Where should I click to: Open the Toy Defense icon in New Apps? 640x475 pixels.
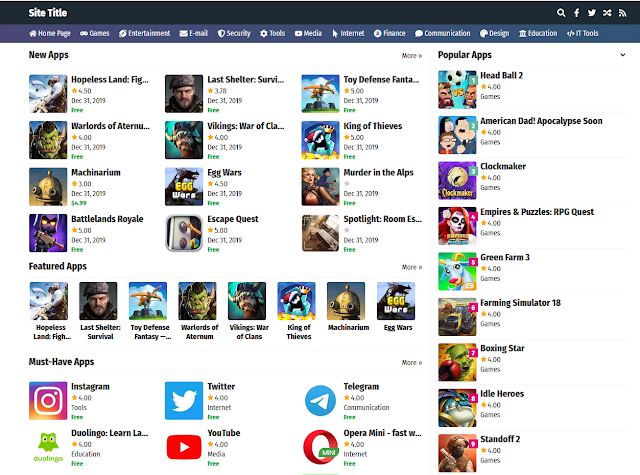(x=320, y=93)
